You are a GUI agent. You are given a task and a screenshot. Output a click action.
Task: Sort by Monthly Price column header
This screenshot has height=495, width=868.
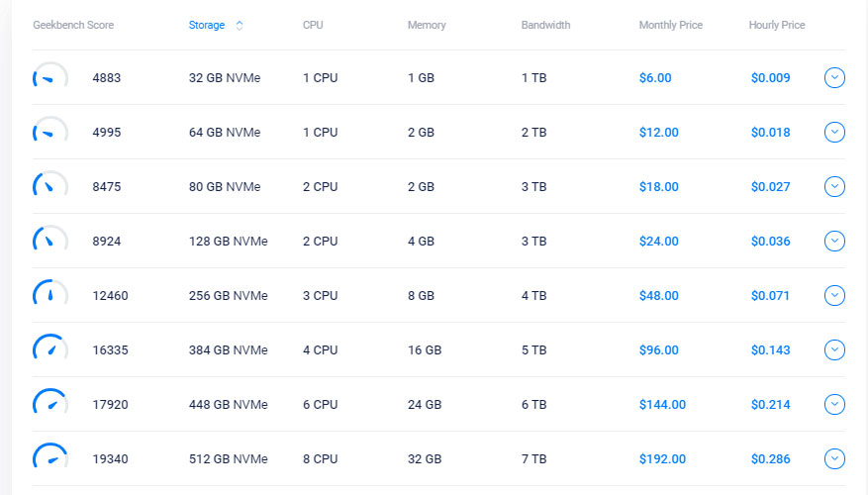670,25
